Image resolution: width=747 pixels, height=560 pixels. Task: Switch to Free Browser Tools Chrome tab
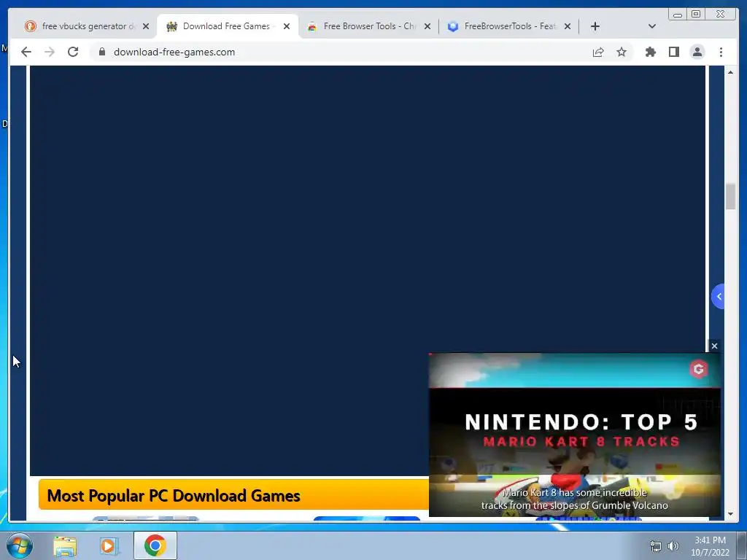point(368,26)
